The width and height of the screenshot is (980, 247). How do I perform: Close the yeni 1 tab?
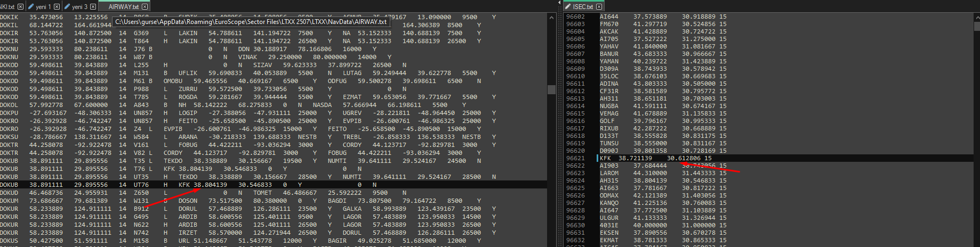(57, 6)
